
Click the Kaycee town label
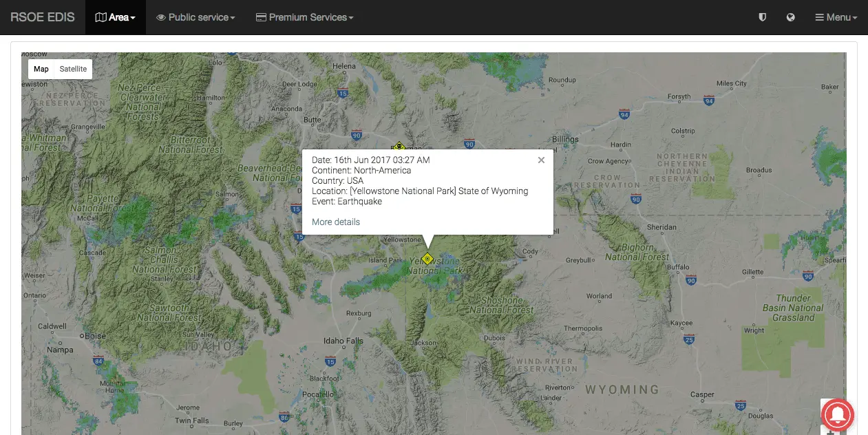tap(681, 323)
